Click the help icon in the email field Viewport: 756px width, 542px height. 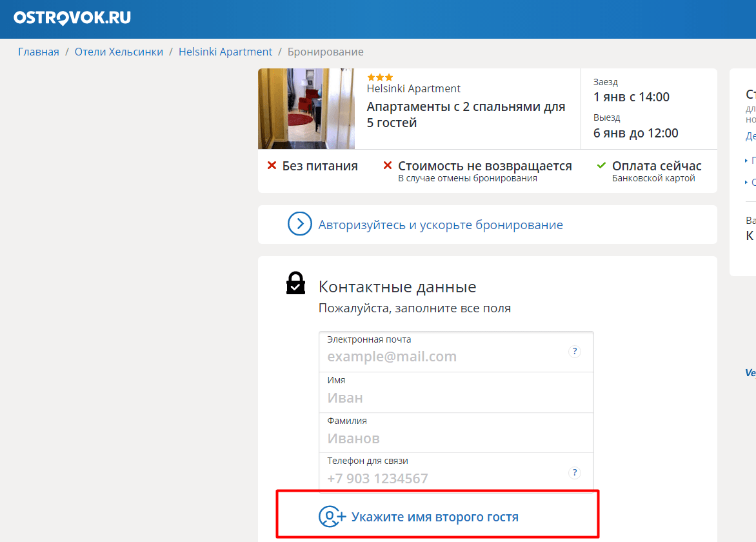(x=574, y=352)
